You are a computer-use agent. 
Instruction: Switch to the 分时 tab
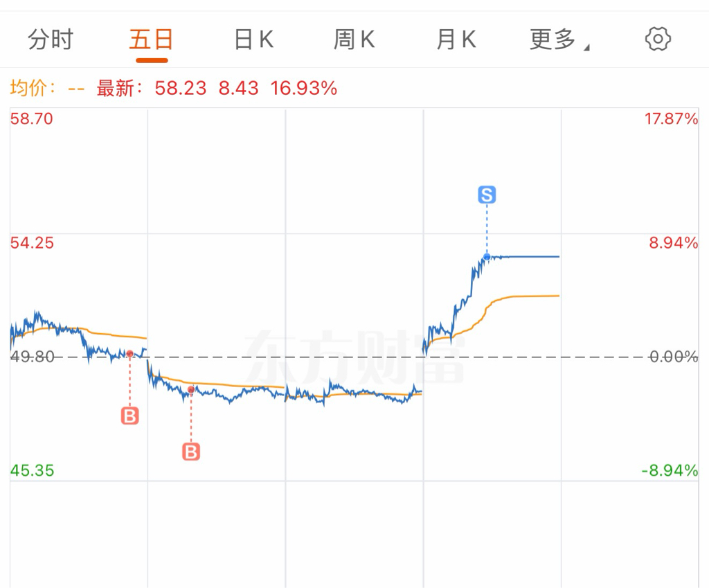51,39
